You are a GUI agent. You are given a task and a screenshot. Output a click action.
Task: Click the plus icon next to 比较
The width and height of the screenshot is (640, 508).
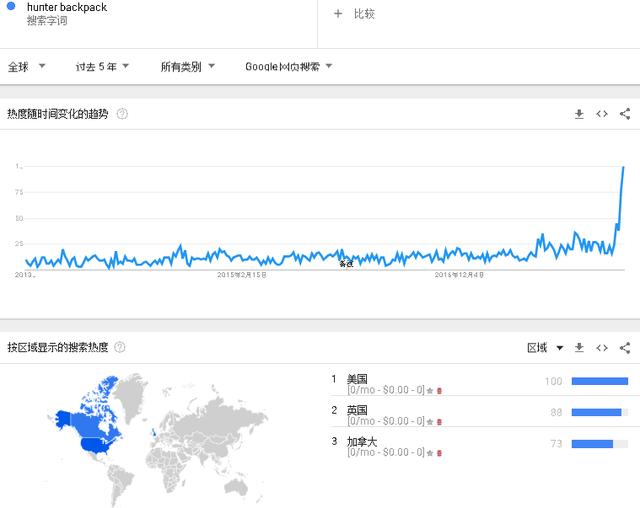tap(338, 14)
